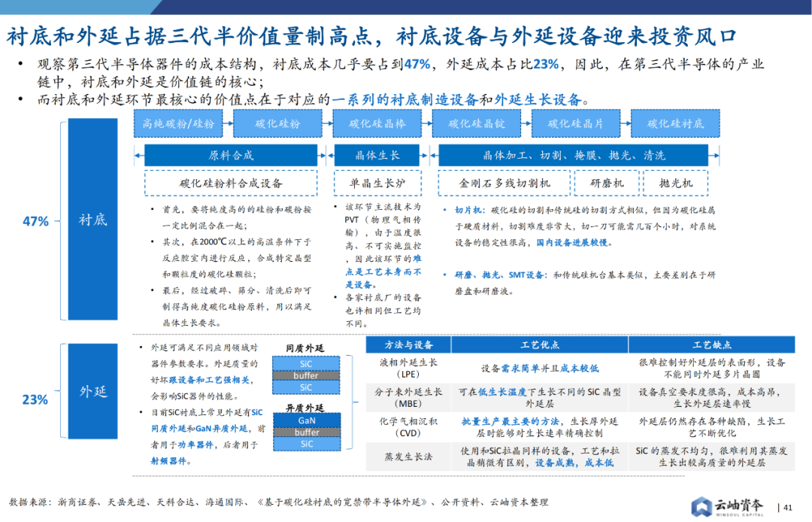Click the blue 研磨、抛光、SMT设备 heading
The height and width of the screenshot is (522, 812).
pos(501,275)
